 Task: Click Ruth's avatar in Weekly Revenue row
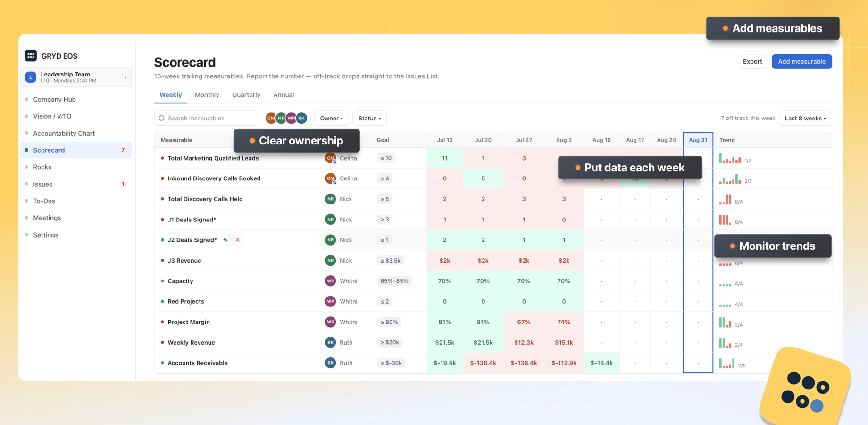(330, 342)
